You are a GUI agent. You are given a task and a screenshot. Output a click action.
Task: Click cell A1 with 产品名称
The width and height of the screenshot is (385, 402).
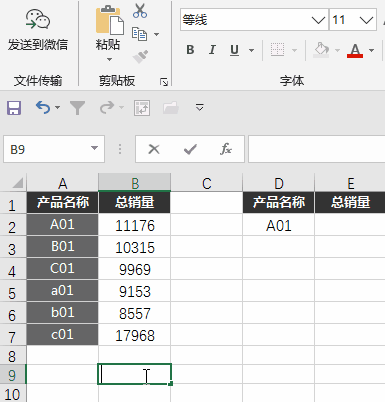point(63,202)
